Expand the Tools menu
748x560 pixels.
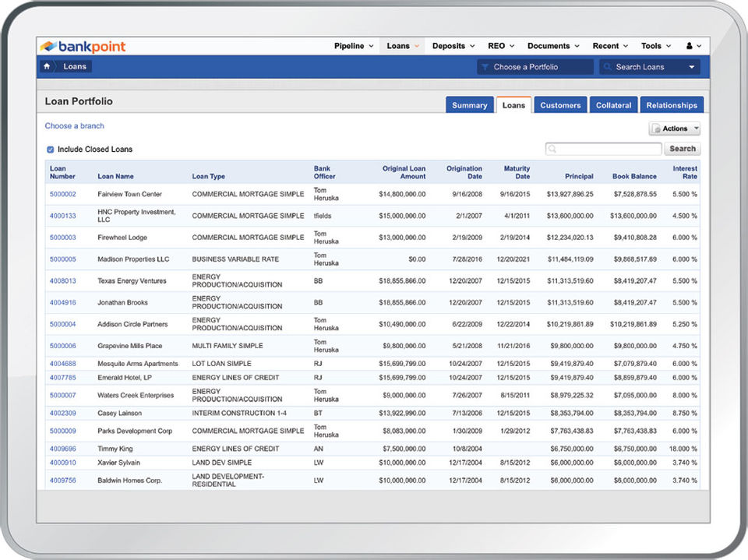656,46
